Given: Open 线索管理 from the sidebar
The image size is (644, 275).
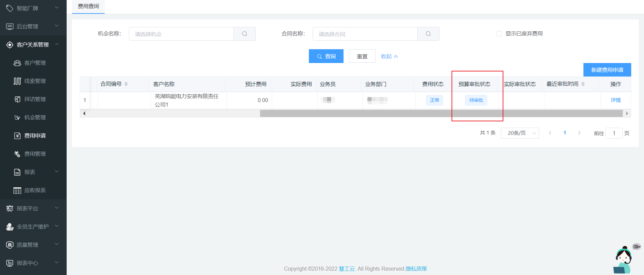Looking at the screenshot, I should tap(35, 81).
